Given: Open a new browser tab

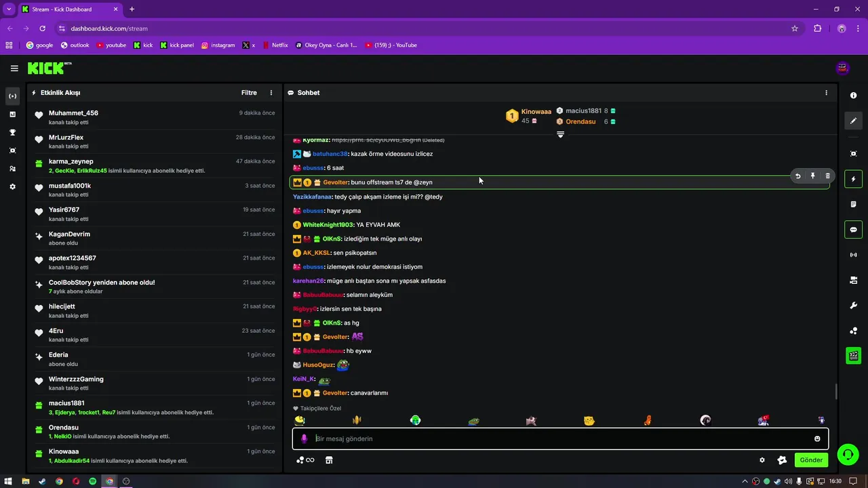Looking at the screenshot, I should point(132,9).
